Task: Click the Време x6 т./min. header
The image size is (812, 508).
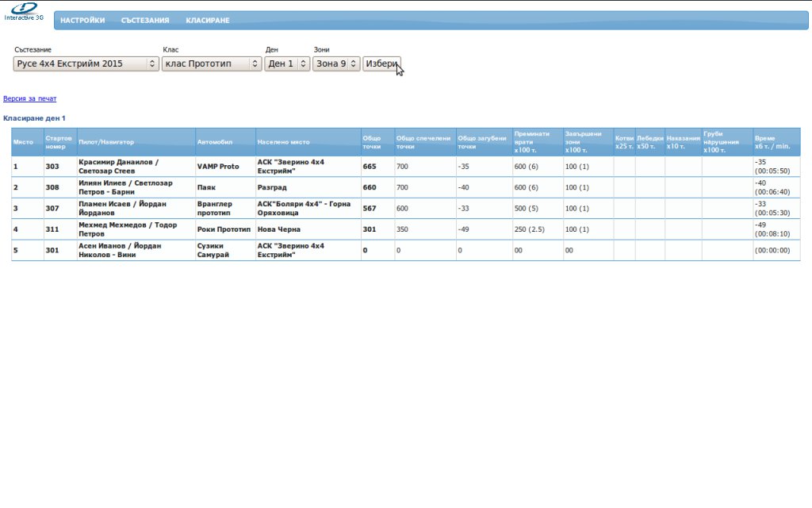Action: coord(776,142)
